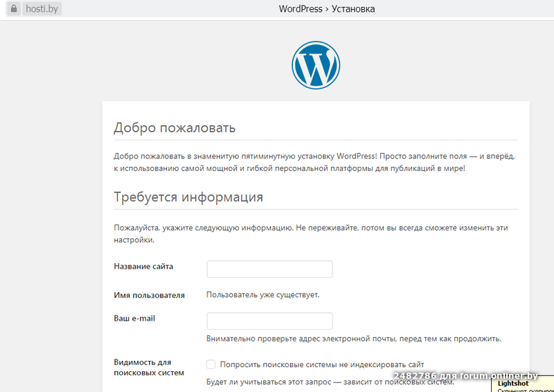
Task: Click the "Имя пользователя" label
Action: click(149, 295)
